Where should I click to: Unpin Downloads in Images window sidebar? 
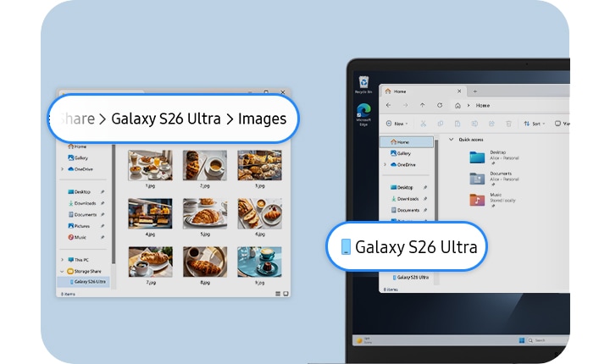point(103,203)
